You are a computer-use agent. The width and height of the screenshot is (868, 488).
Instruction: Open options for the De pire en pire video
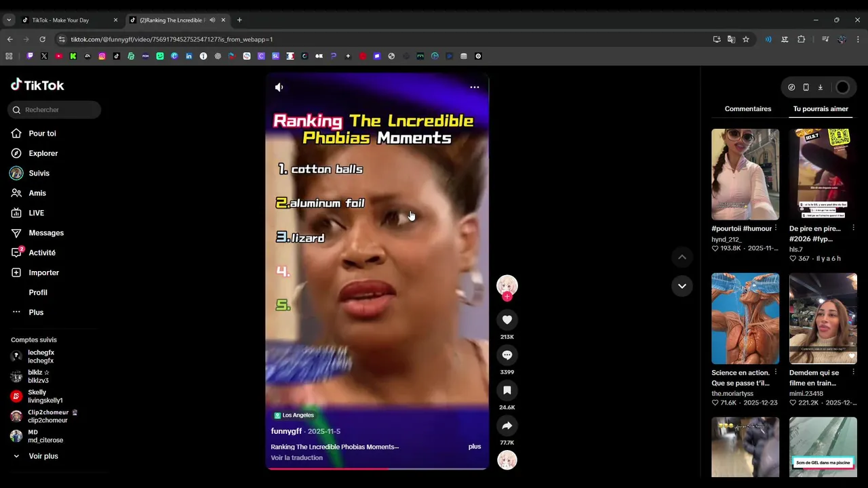[x=854, y=228]
